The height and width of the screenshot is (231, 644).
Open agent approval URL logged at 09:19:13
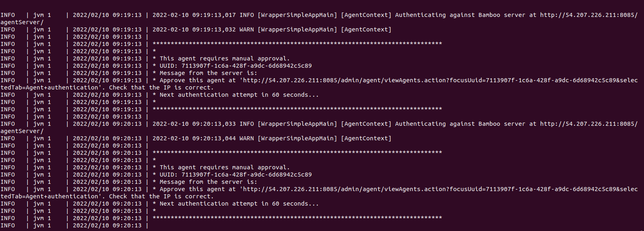pos(441,80)
